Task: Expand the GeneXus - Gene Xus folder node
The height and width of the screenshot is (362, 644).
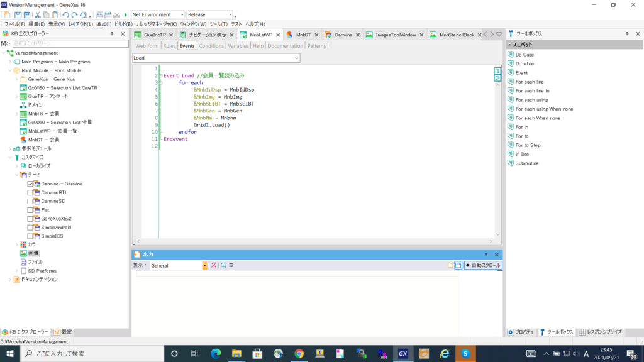Action: 17,79
